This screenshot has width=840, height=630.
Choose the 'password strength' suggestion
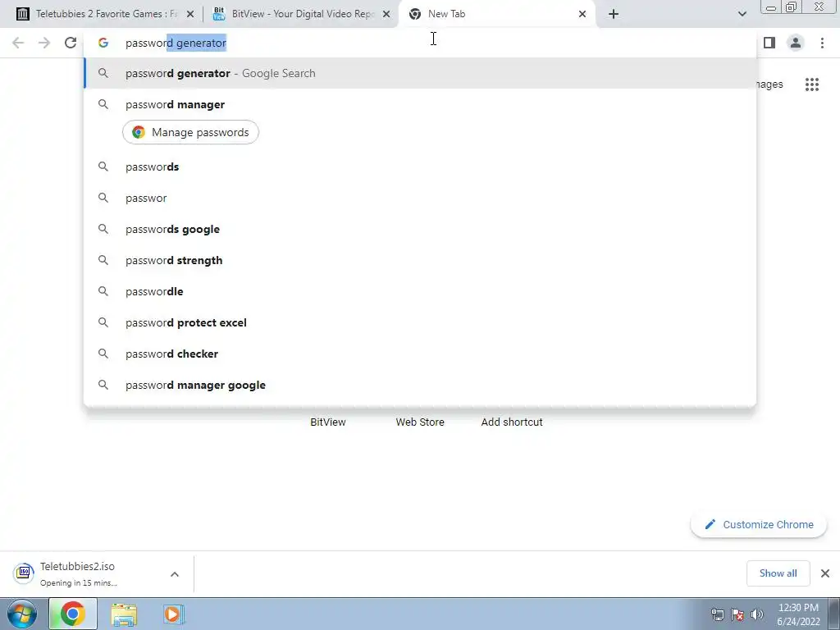click(x=421, y=260)
